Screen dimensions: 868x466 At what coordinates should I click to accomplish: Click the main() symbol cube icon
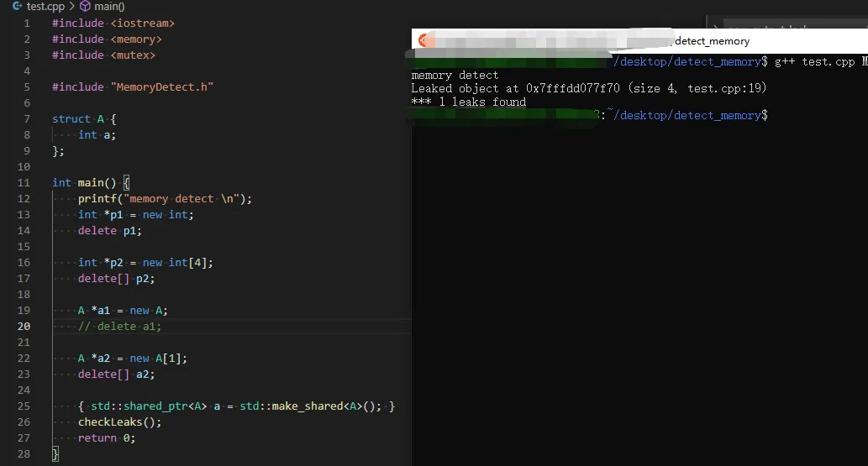85,6
